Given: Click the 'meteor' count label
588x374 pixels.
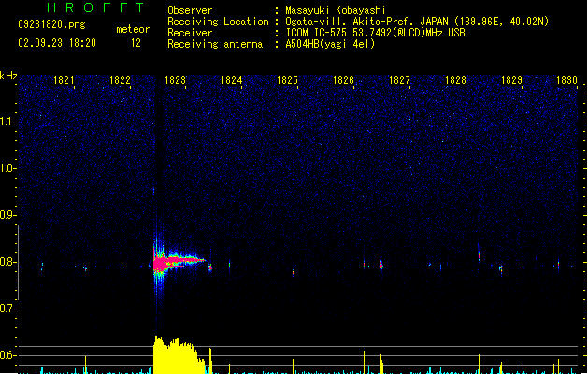Looking at the screenshot, I should (x=133, y=29).
